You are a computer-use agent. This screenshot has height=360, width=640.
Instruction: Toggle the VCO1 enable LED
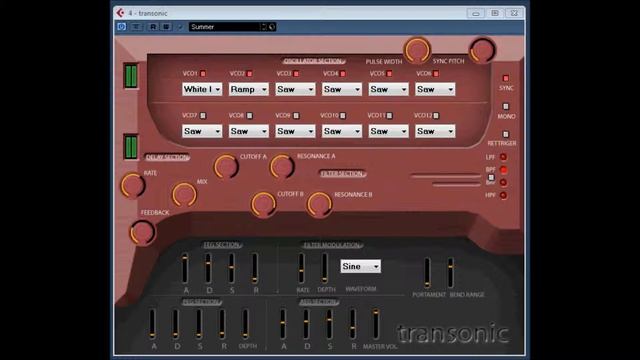(203, 73)
